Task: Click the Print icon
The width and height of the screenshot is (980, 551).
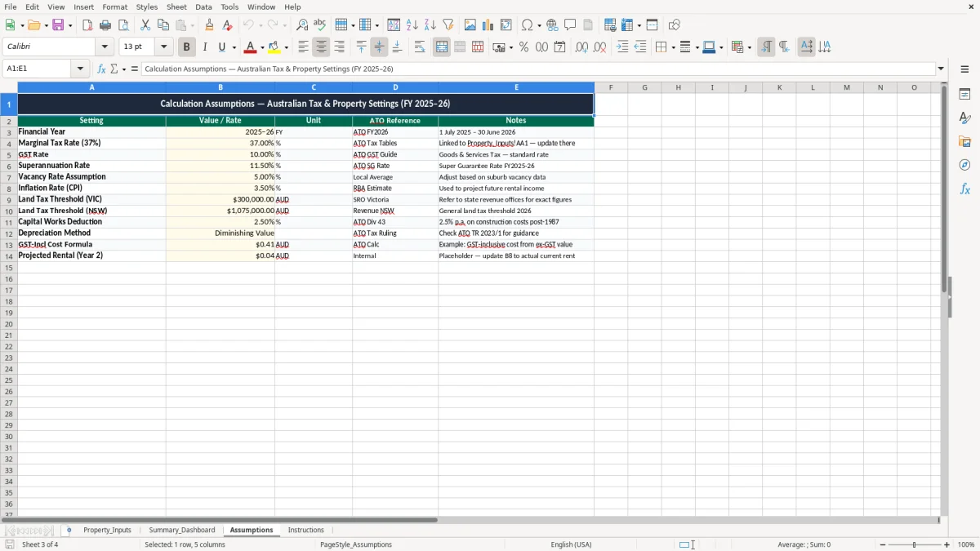Action: pos(105,25)
